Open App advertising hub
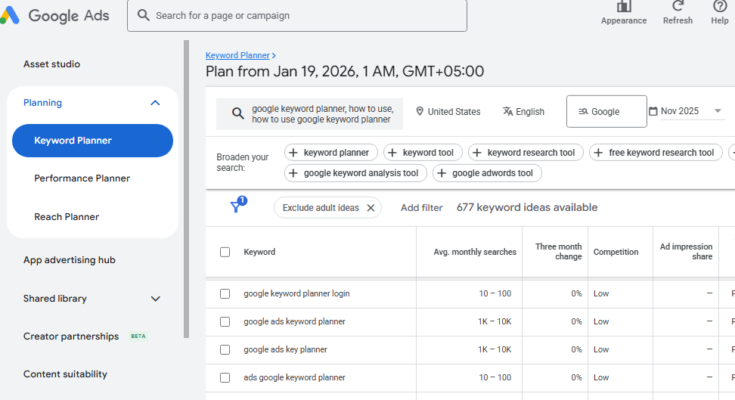Image resolution: width=735 pixels, height=400 pixels. (x=69, y=260)
